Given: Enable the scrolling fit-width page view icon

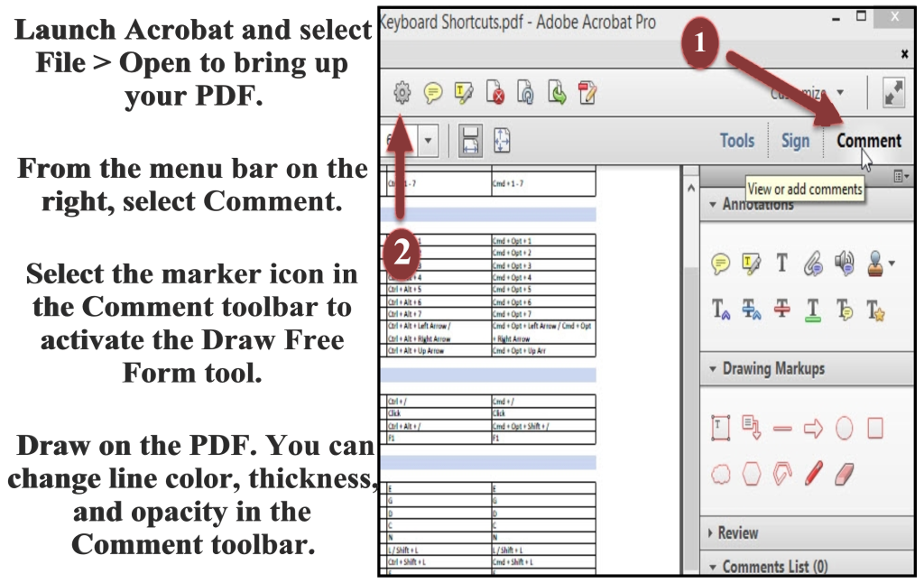Looking at the screenshot, I should click(470, 141).
